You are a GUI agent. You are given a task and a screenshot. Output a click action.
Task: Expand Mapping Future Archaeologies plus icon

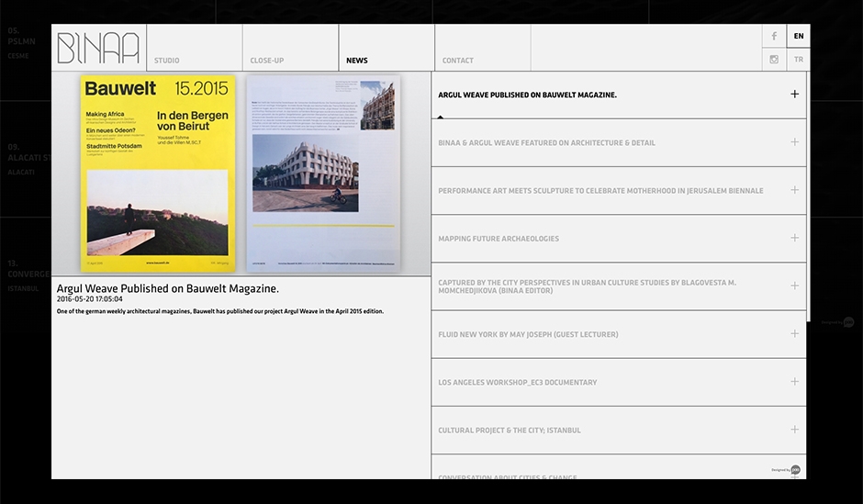[794, 238]
